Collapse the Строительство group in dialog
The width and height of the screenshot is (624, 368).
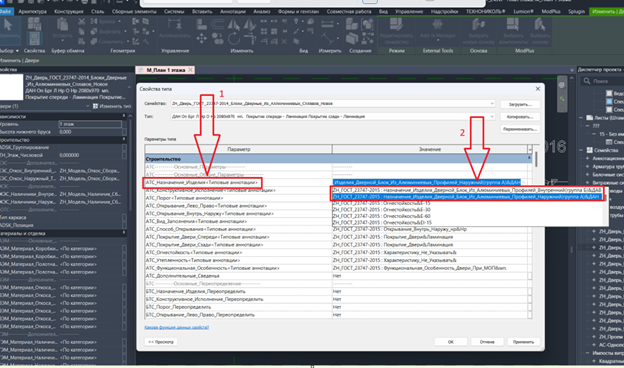point(529,159)
